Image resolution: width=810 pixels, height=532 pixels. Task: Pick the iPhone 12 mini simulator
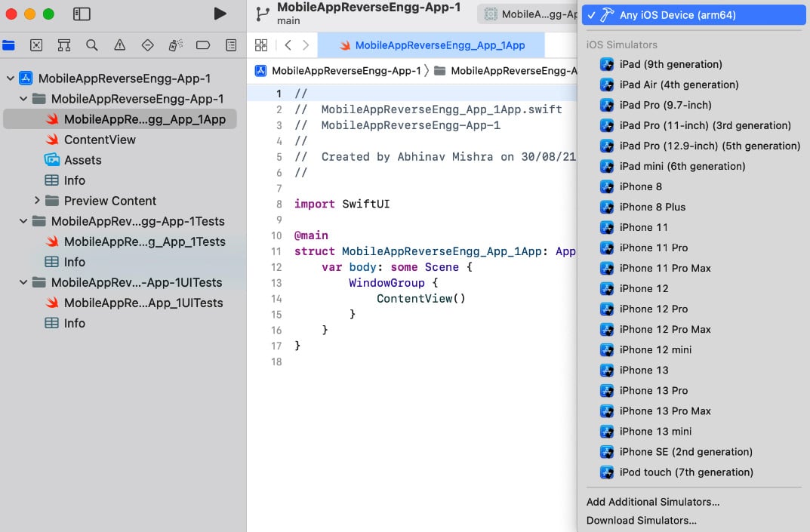694,349
